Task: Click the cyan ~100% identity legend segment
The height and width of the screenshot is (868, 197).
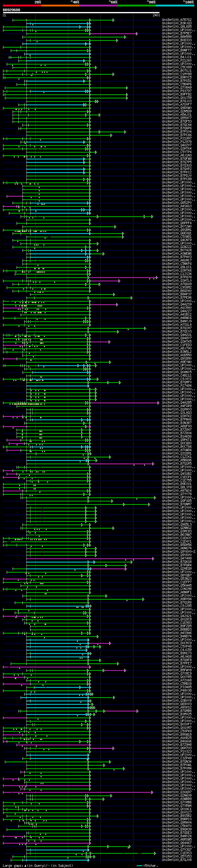Action: point(175,6)
